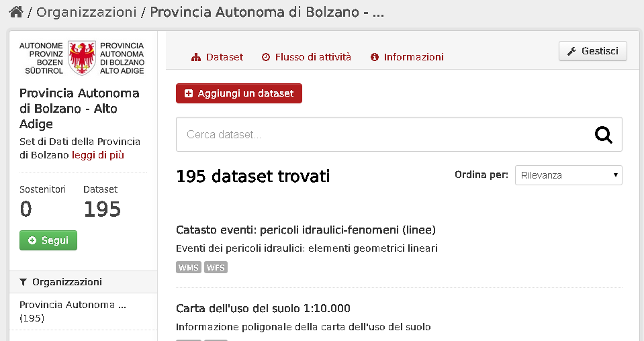Click the magnifying glass search icon

(x=603, y=135)
